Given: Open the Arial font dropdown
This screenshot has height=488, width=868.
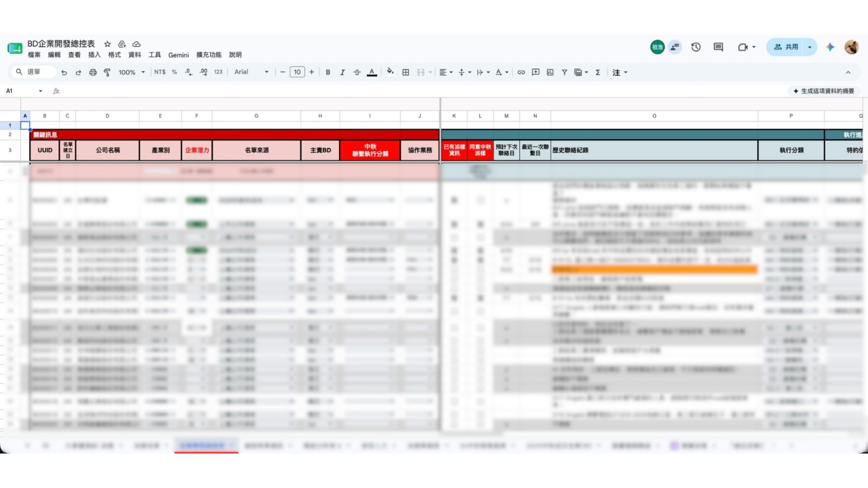Looking at the screenshot, I should coord(251,72).
